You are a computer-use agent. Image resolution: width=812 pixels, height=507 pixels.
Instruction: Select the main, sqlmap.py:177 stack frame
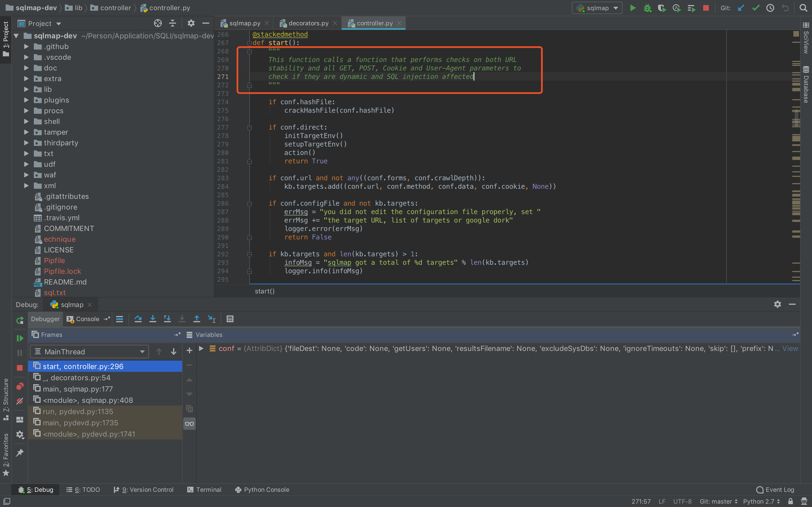coord(78,389)
